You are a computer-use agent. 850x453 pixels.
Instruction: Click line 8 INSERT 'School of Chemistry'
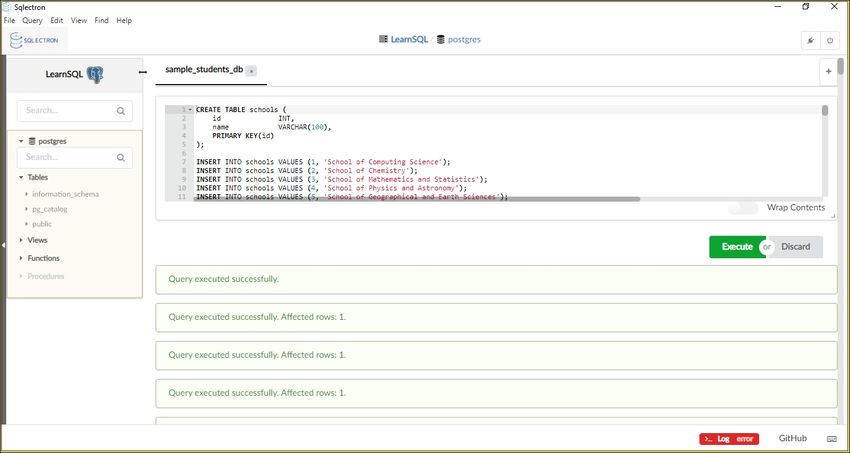pos(307,171)
